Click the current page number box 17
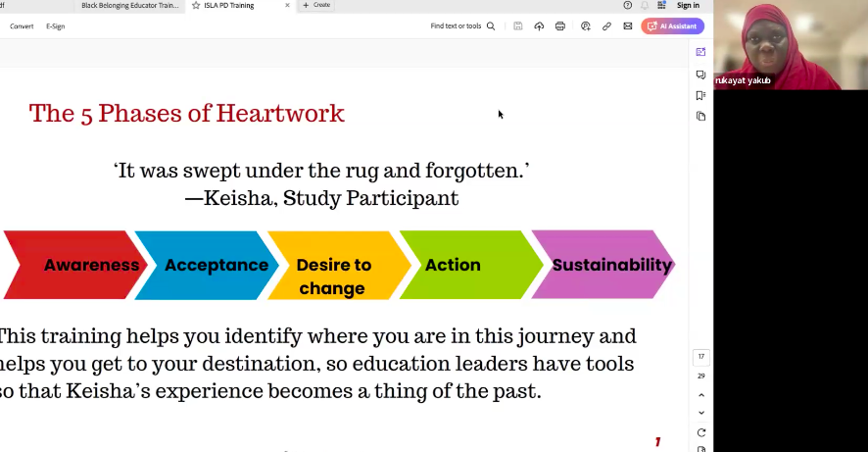The height and width of the screenshot is (452, 868). 701,357
